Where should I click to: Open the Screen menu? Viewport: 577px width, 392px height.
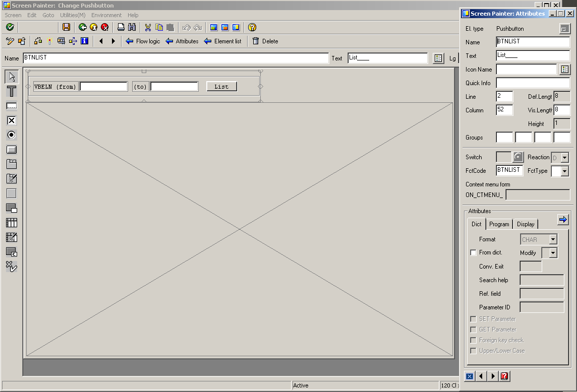(13, 15)
